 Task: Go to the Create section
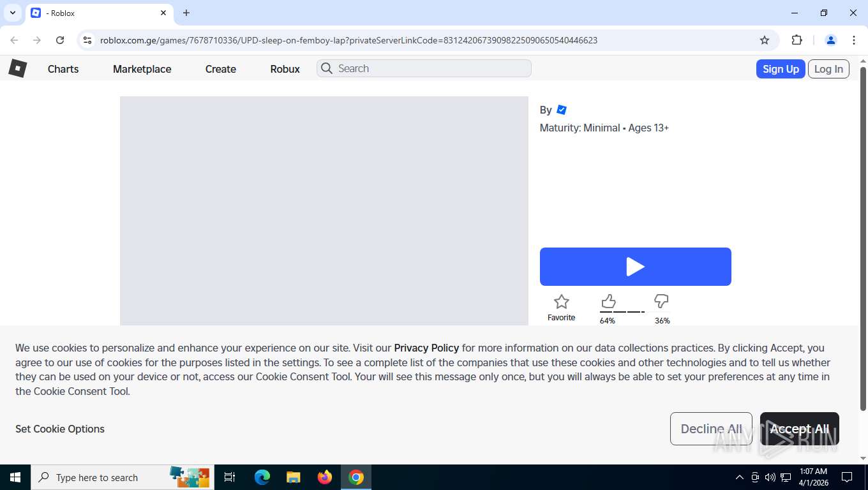221,69
